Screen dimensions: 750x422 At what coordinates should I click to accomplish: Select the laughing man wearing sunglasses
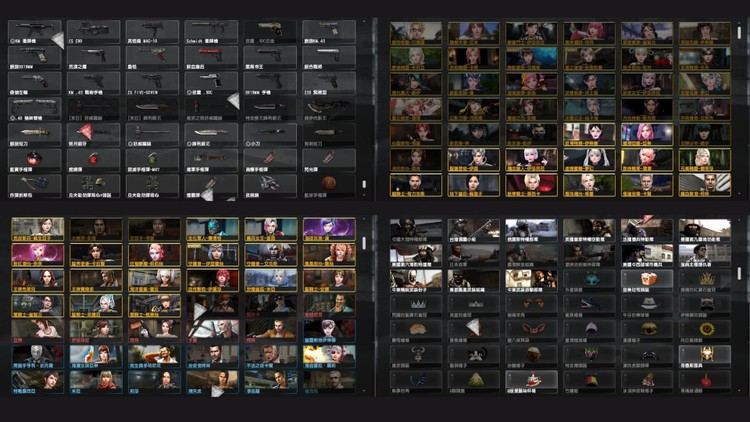tap(154, 357)
